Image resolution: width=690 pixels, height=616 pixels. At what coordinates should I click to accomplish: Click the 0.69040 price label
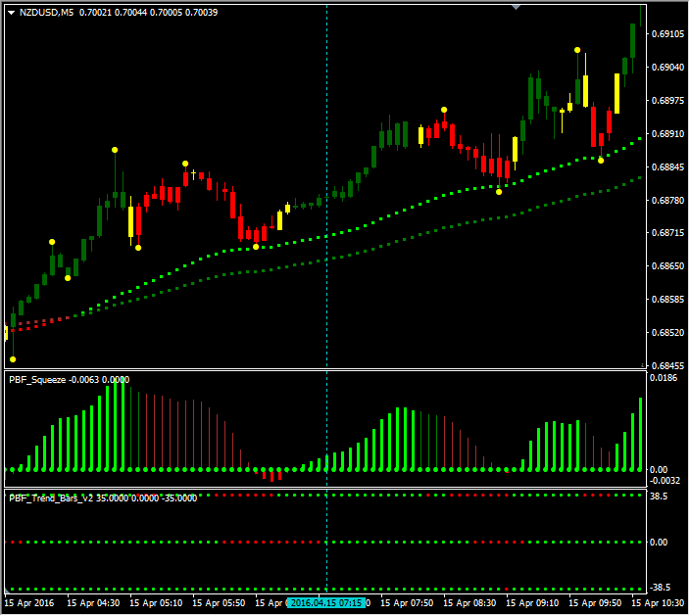[x=668, y=68]
